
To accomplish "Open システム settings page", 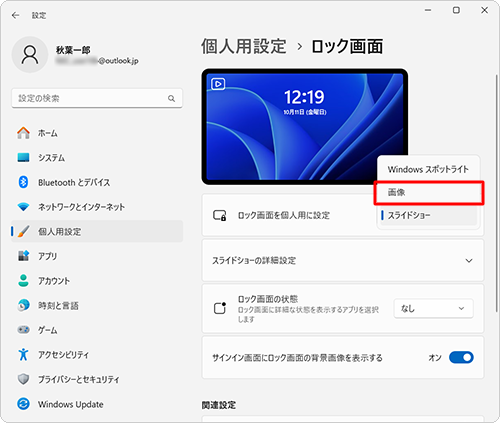I will coord(97,157).
